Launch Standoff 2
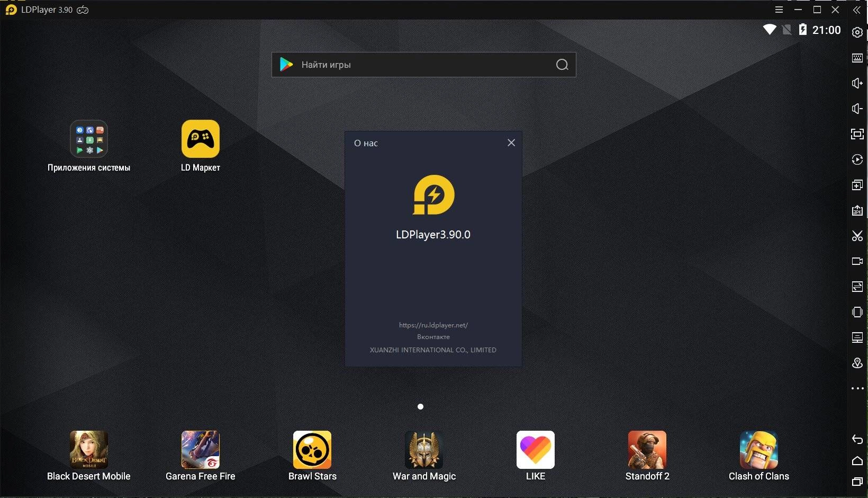The image size is (868, 498). [x=647, y=456]
